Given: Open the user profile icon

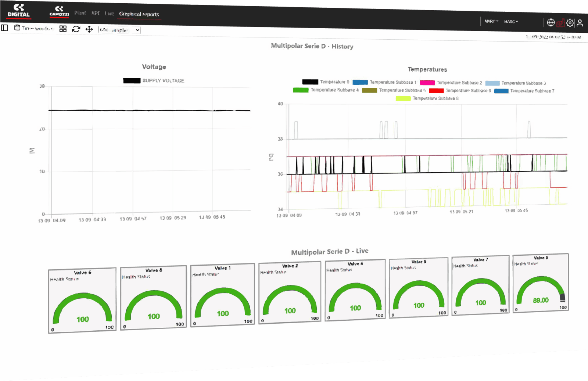Looking at the screenshot, I should coord(580,23).
